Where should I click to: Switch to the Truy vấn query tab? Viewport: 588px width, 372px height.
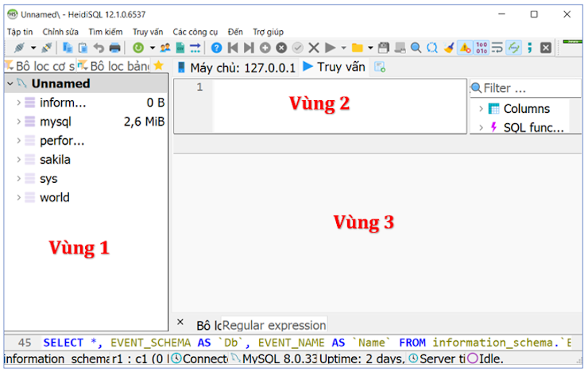pyautogui.click(x=335, y=67)
